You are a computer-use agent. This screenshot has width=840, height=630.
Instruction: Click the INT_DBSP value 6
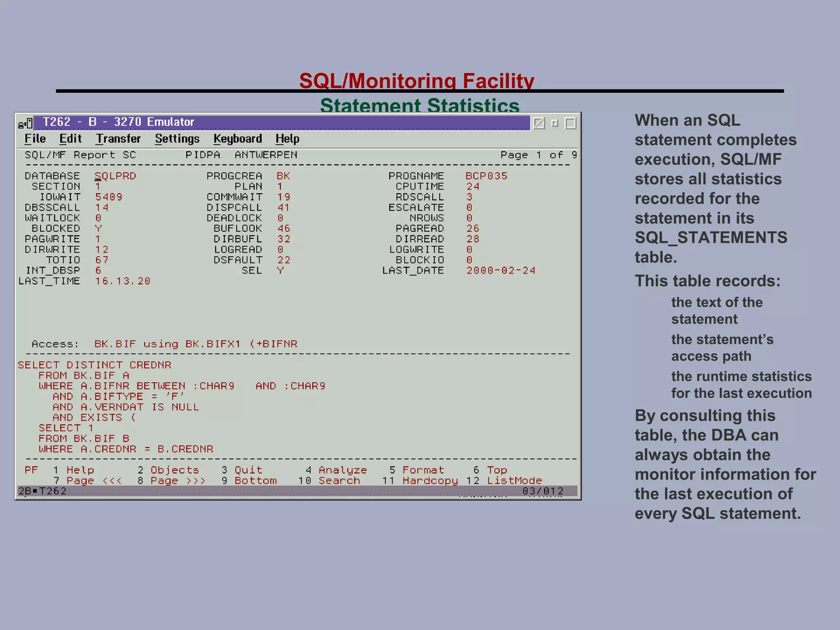pyautogui.click(x=98, y=270)
